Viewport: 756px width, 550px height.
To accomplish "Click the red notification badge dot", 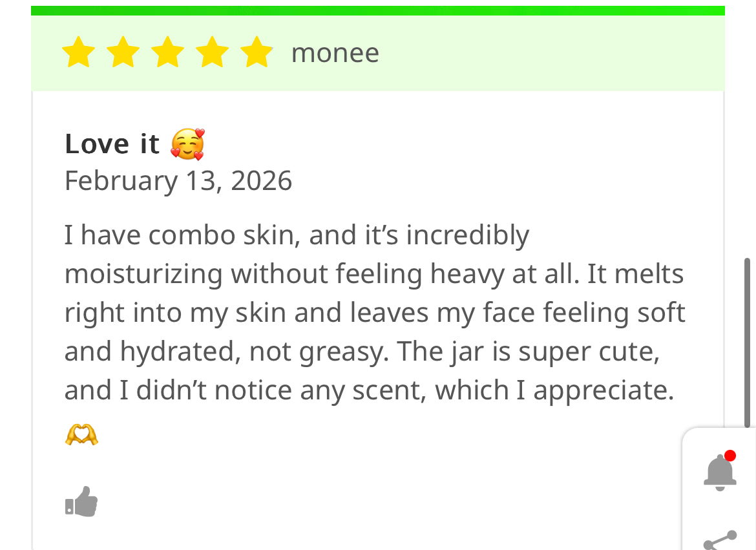I will [730, 456].
